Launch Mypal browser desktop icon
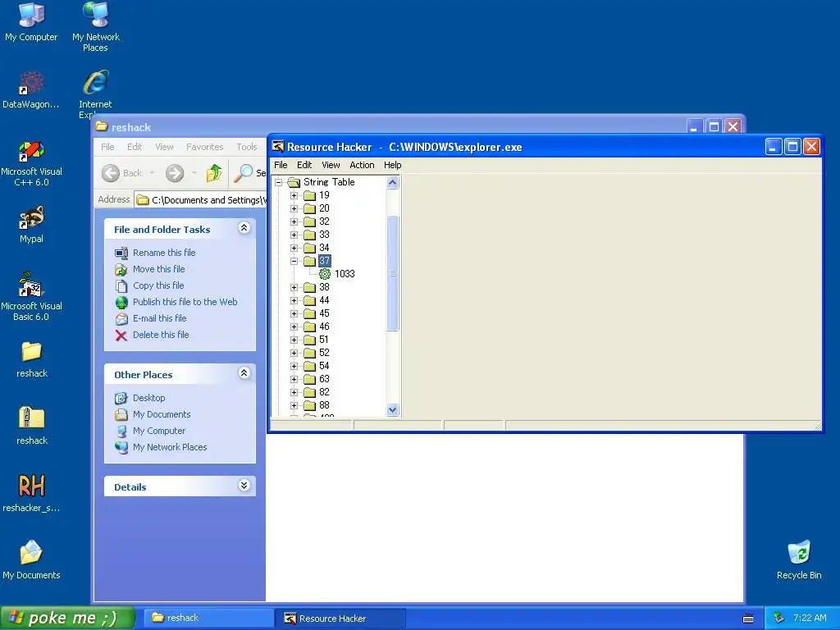 pos(32,225)
